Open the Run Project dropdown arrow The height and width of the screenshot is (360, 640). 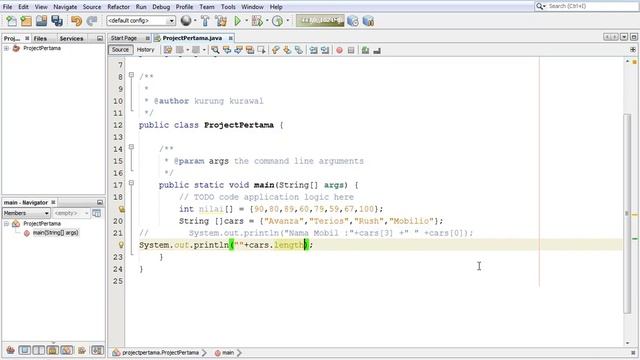tap(246, 21)
